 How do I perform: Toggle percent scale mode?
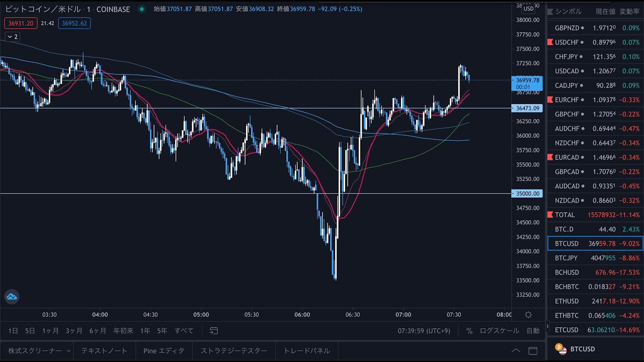pyautogui.click(x=469, y=331)
